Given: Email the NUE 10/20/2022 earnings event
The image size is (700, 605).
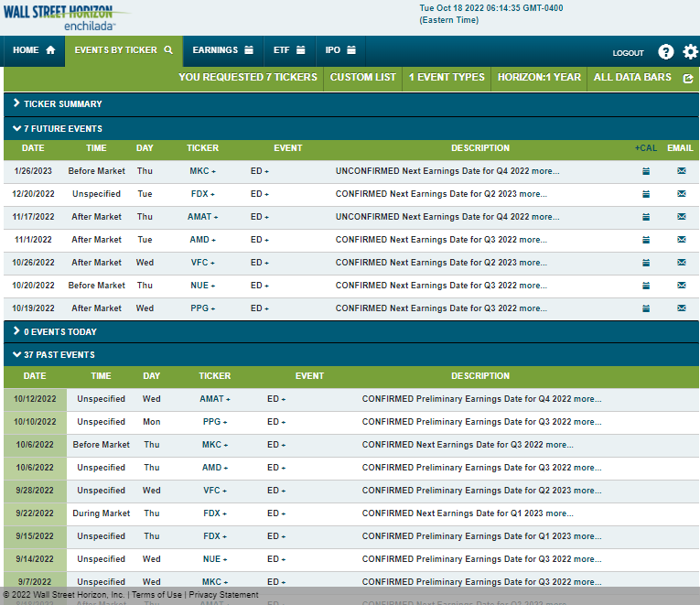Looking at the screenshot, I should [682, 285].
